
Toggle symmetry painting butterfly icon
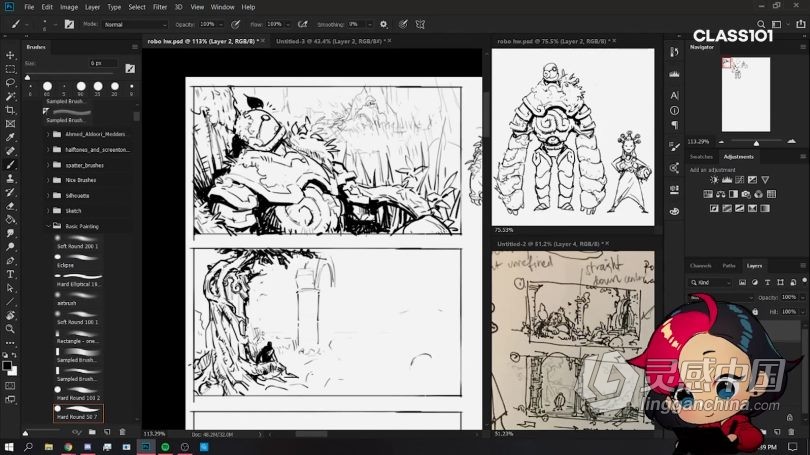point(420,24)
